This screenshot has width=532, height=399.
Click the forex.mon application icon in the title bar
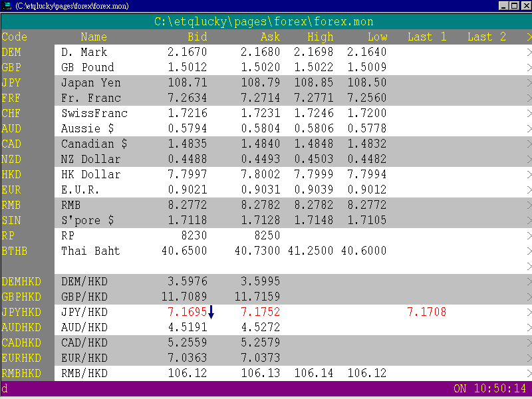(x=7, y=5)
